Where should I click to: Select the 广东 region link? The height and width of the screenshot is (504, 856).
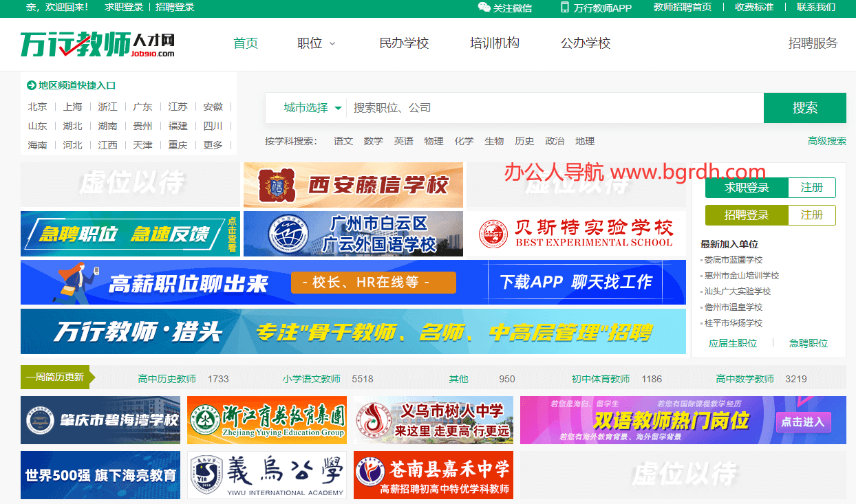142,107
